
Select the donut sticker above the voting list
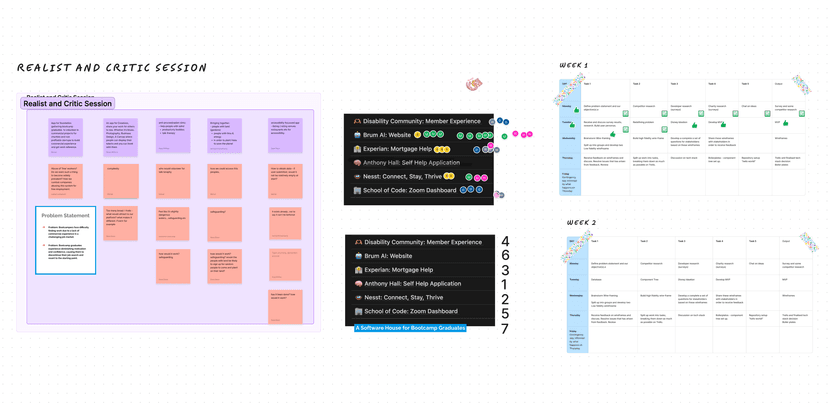[x=473, y=85]
